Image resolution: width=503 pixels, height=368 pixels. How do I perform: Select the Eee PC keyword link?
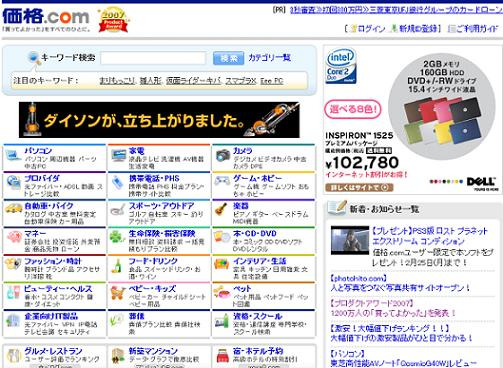click(x=272, y=81)
